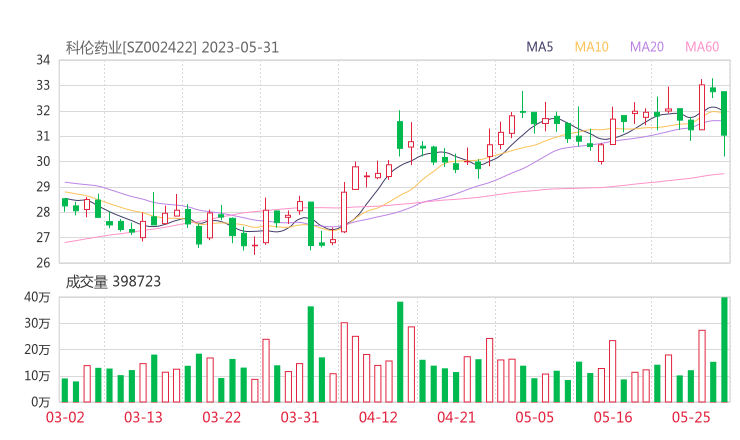Select the MA60 legend label
The width and height of the screenshot is (740, 440).
tap(702, 47)
